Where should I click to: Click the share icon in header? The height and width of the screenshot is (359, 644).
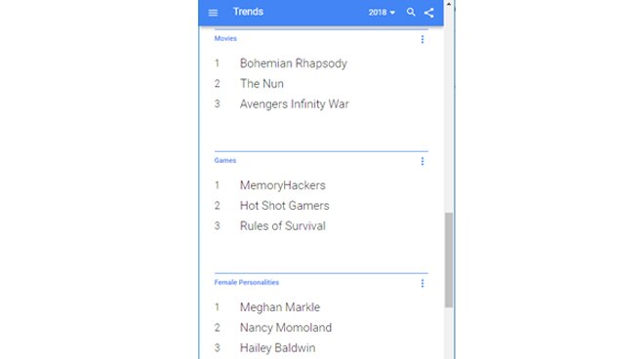point(428,13)
